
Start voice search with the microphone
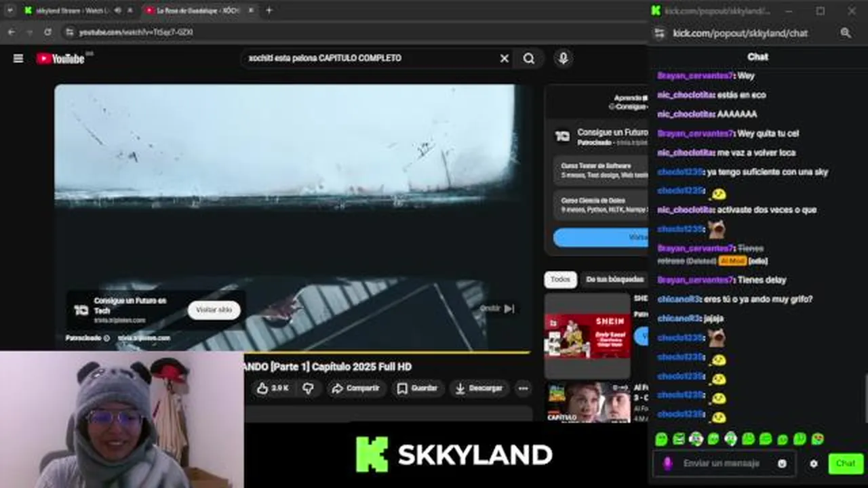click(563, 58)
